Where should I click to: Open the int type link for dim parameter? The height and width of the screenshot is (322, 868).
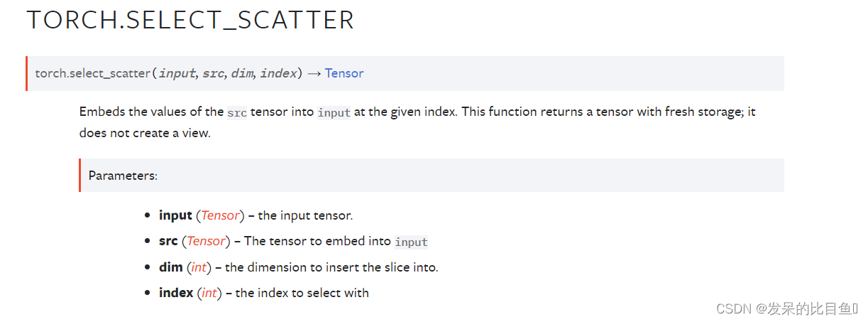tap(199, 267)
